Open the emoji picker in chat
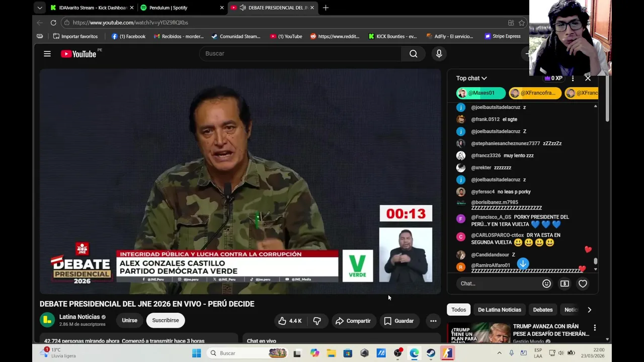644x362 pixels. tap(546, 284)
